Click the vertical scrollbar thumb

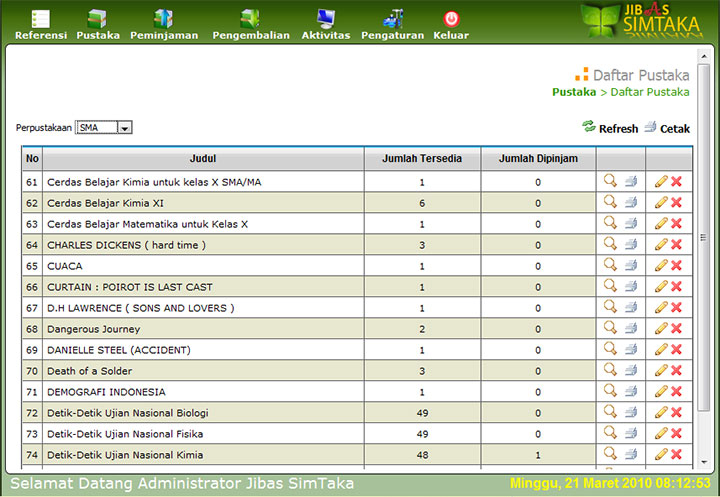coord(703,237)
